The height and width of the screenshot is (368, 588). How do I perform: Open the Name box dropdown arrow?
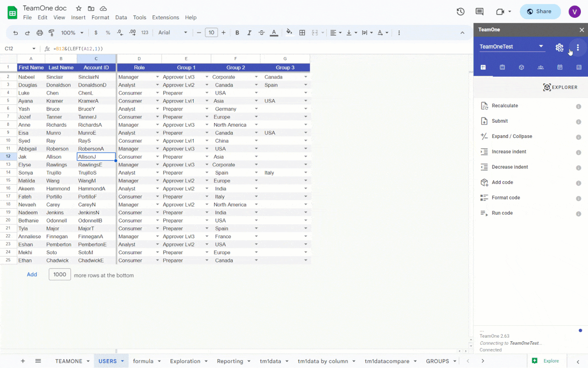(x=34, y=49)
